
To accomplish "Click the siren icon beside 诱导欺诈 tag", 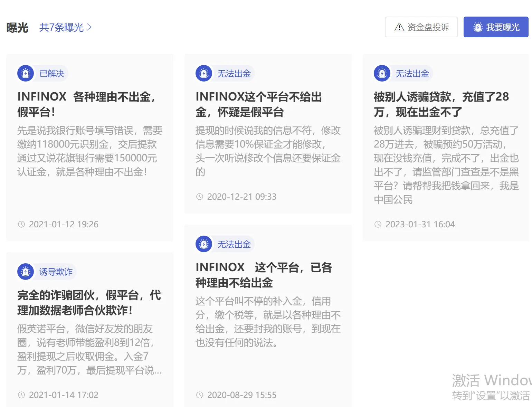I will click(26, 272).
